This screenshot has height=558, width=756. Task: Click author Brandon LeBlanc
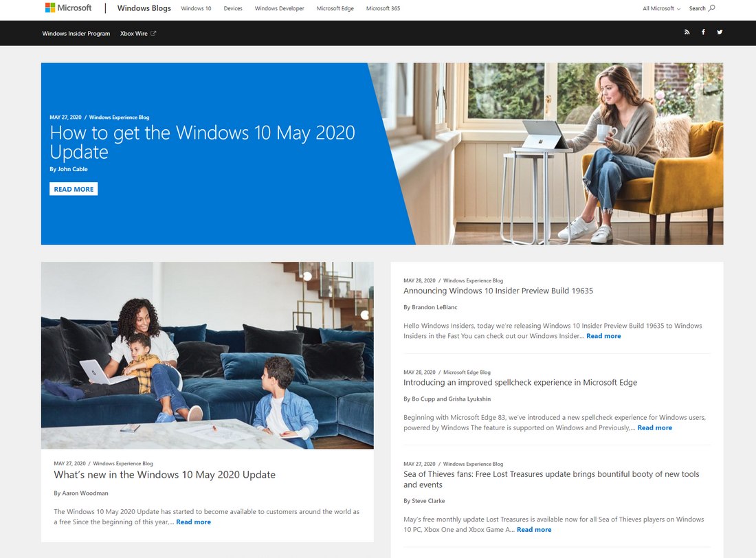434,307
